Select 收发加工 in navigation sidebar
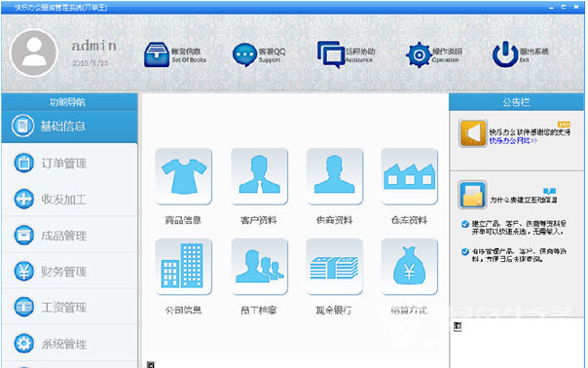 [x=69, y=200]
